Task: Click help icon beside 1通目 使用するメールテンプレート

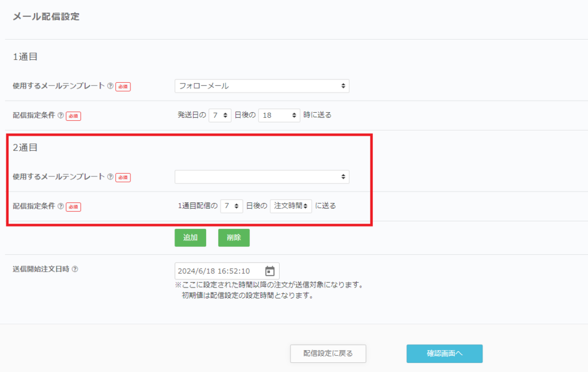Action: pos(110,86)
